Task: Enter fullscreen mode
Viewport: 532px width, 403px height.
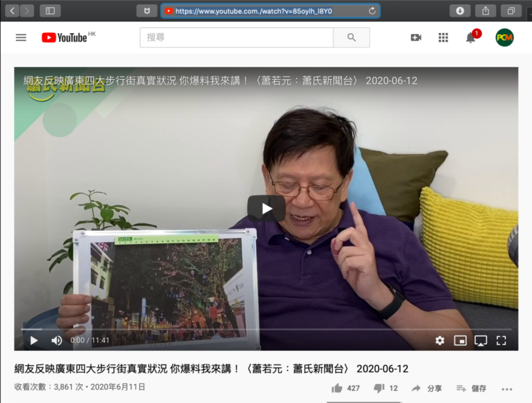Action: pyautogui.click(x=501, y=340)
